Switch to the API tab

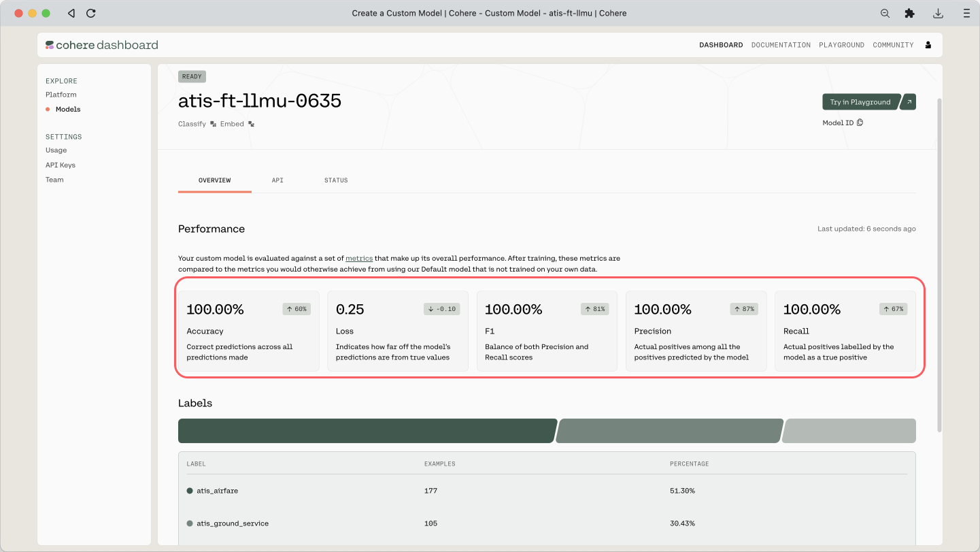[x=277, y=180]
